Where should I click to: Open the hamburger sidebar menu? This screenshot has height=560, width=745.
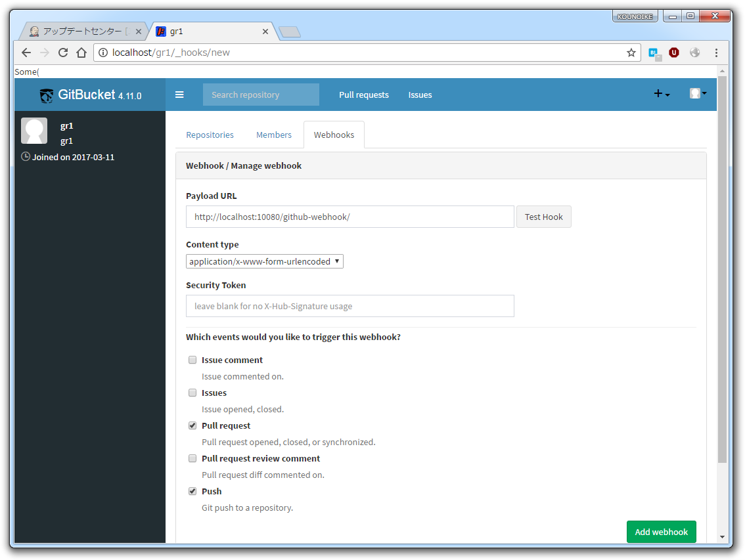pyautogui.click(x=179, y=95)
